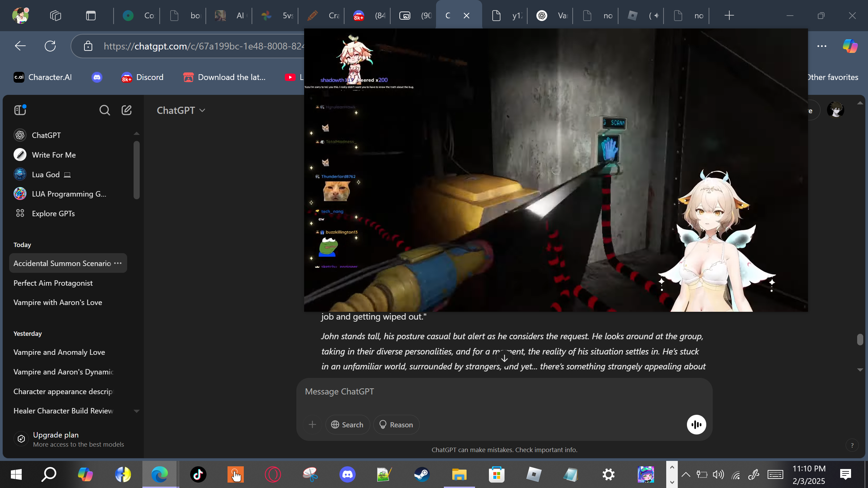The height and width of the screenshot is (488, 868).
Task: Open the chat search magnifier
Action: click(x=104, y=110)
